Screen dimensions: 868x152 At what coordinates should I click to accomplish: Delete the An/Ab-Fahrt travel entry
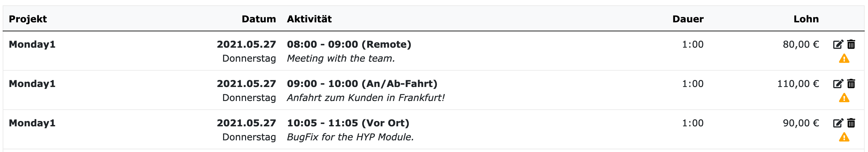(x=851, y=84)
